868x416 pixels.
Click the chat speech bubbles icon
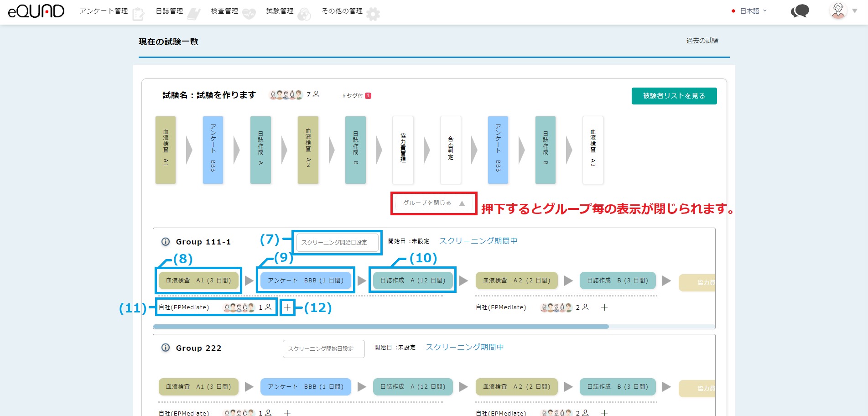point(800,11)
